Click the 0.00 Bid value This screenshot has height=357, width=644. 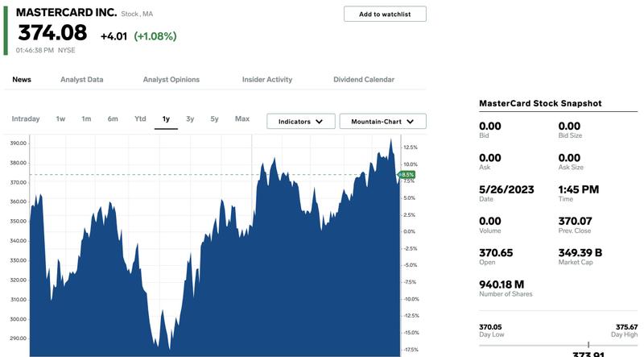pyautogui.click(x=490, y=127)
